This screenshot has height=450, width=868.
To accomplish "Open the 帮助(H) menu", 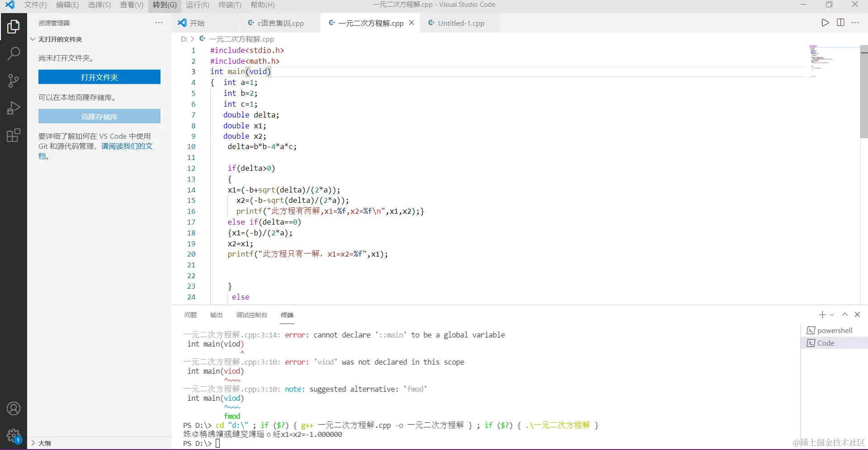I will (x=262, y=5).
